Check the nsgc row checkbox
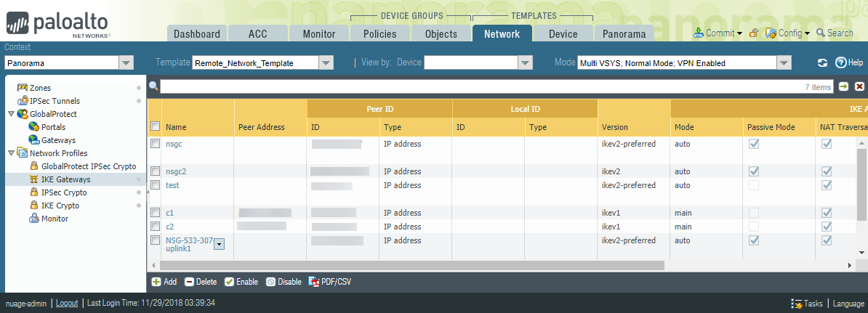 tap(156, 144)
